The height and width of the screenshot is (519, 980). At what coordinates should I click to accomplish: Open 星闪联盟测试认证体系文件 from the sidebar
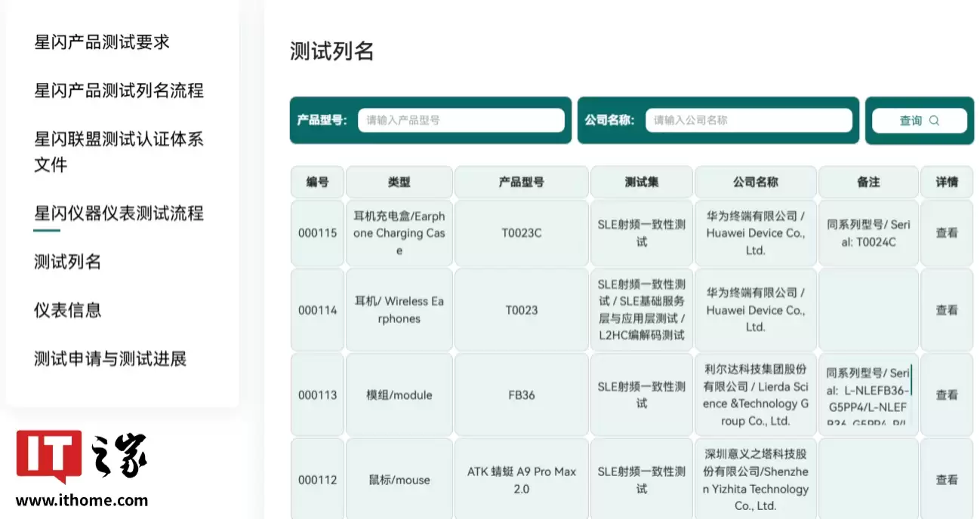(118, 151)
